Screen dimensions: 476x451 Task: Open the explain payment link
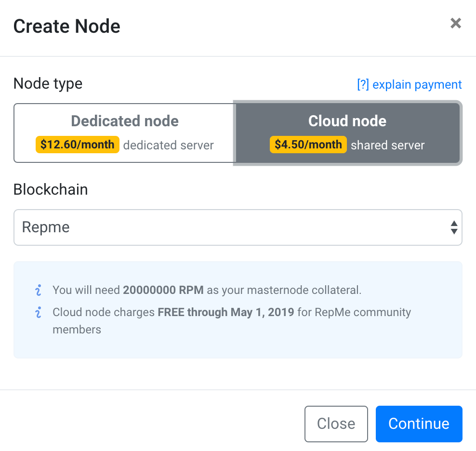(x=409, y=85)
